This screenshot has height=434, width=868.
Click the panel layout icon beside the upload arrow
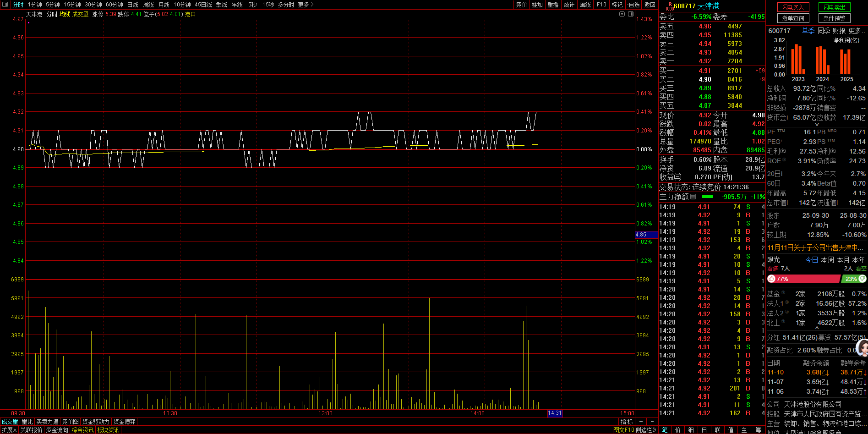(630, 14)
